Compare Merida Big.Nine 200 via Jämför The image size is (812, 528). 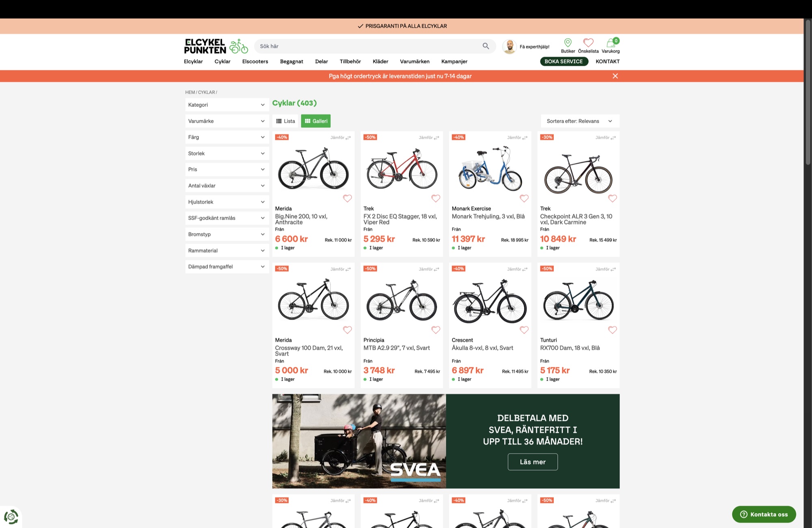(x=341, y=138)
